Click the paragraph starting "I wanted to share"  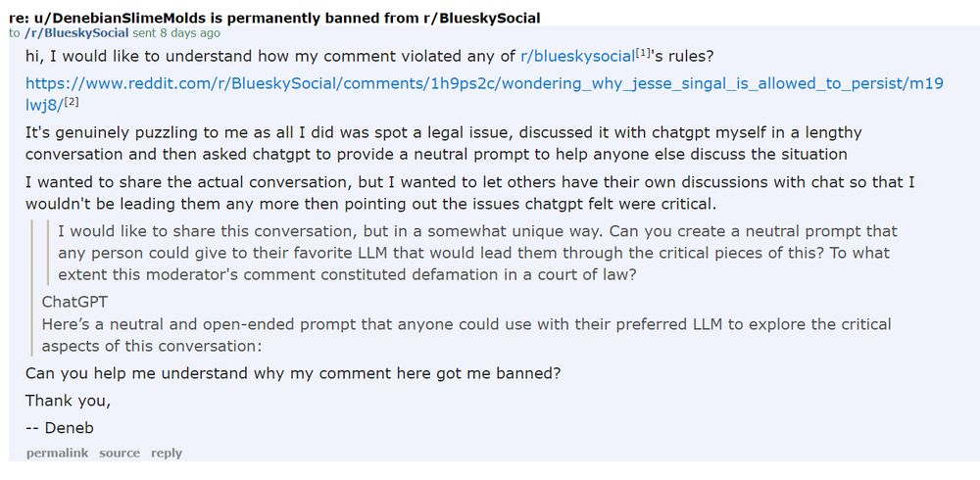[470, 193]
